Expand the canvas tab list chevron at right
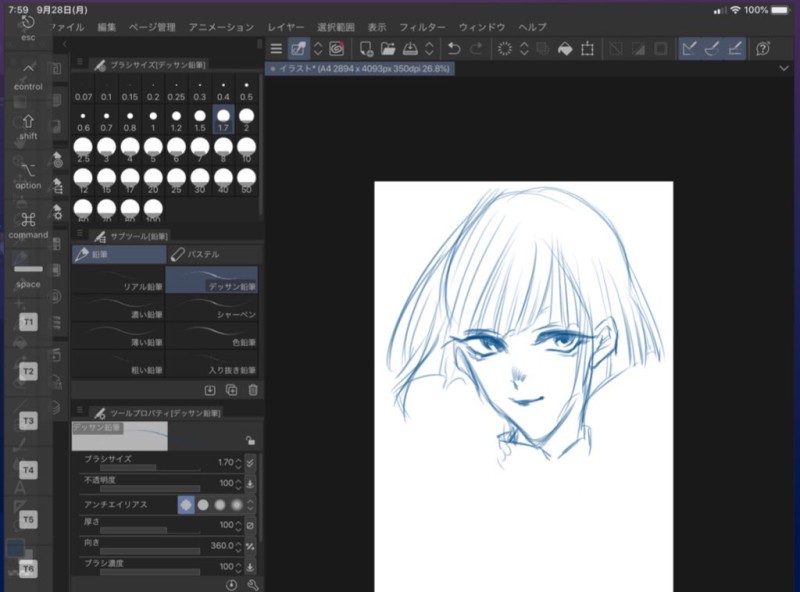The height and width of the screenshot is (592, 800). (783, 68)
